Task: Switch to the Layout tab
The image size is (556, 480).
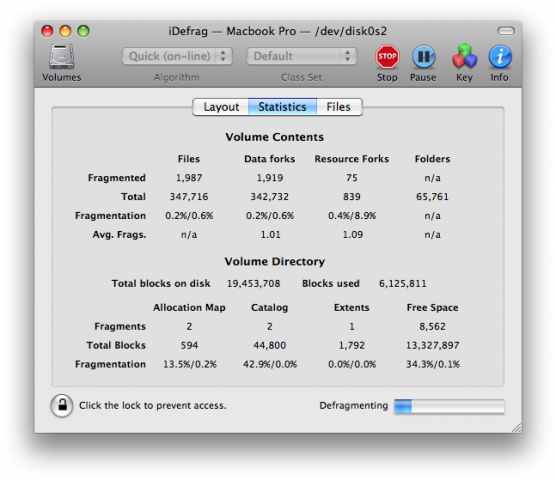Action: (221, 107)
